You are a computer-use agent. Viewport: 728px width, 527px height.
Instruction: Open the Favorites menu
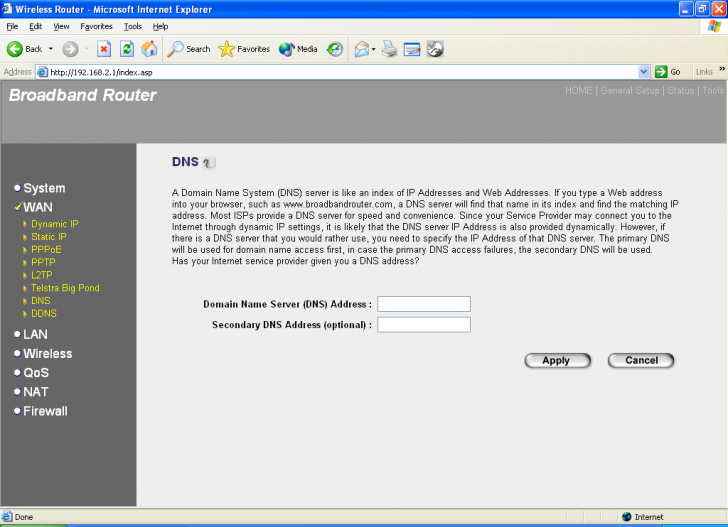(x=96, y=26)
